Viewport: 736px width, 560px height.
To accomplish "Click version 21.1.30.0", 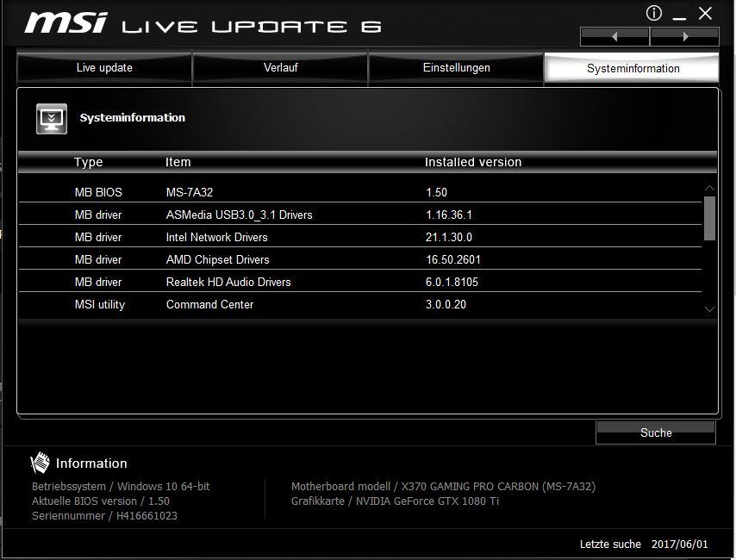I will click(x=449, y=238).
